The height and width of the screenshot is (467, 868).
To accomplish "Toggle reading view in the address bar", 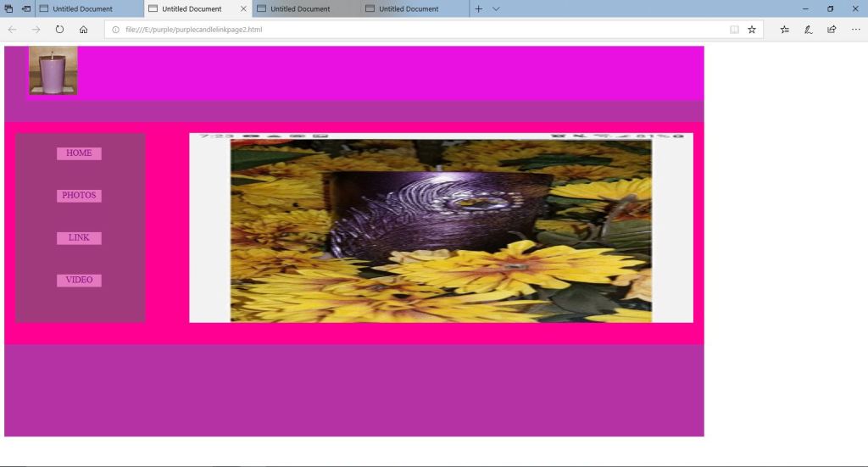I will coord(734,29).
